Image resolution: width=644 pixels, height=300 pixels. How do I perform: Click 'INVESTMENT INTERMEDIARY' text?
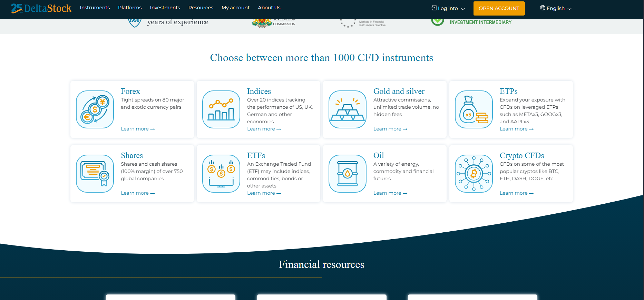click(x=481, y=22)
